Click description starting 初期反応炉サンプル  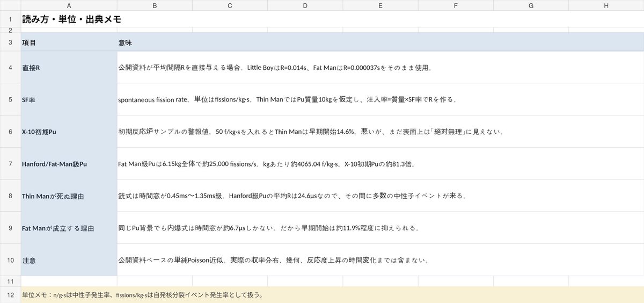(380, 132)
